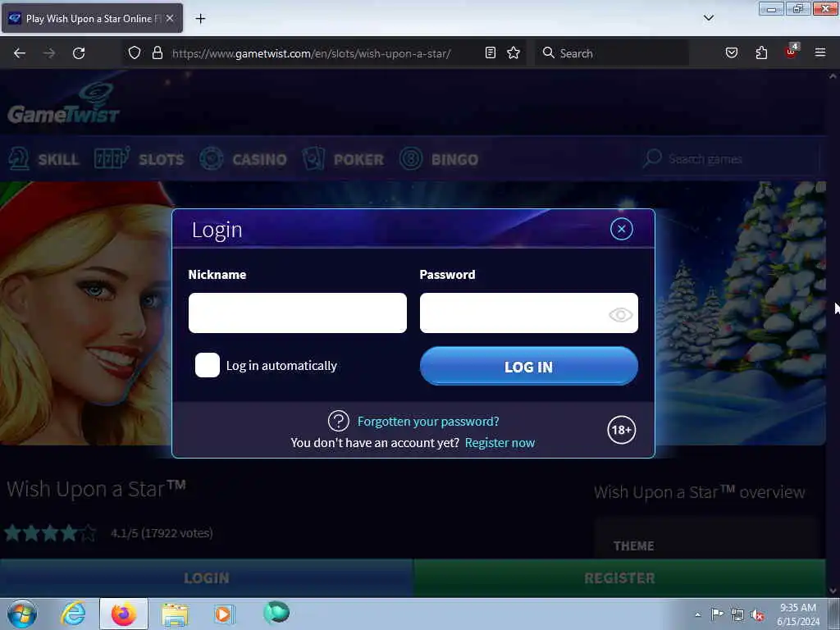The width and height of the screenshot is (840, 630).
Task: Reload the page with the refresh icon
Action: coord(79,53)
